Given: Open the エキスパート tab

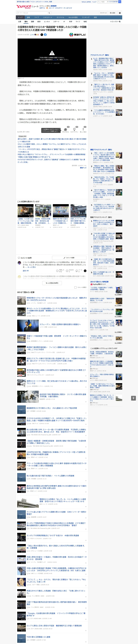Looking at the screenshot, I should (48, 17).
